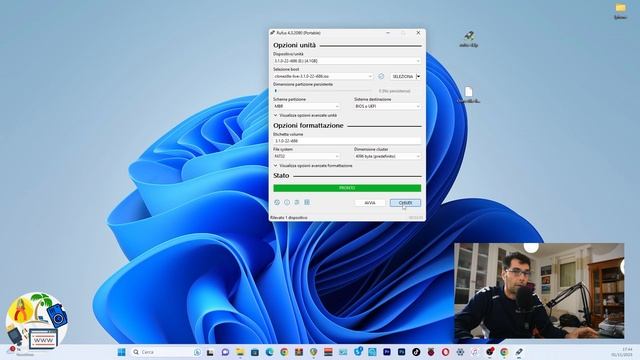
Task: Open Chrome icon beside the Edge icon
Action: [284, 352]
